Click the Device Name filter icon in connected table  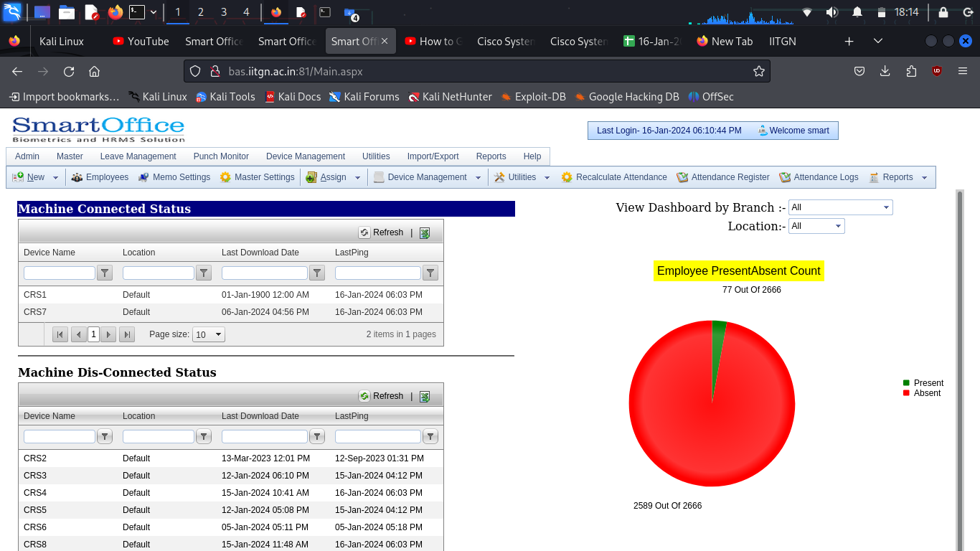point(105,273)
